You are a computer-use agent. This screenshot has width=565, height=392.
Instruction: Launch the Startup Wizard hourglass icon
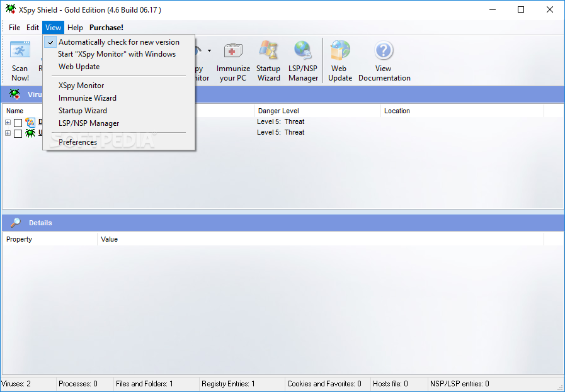pyautogui.click(x=268, y=50)
